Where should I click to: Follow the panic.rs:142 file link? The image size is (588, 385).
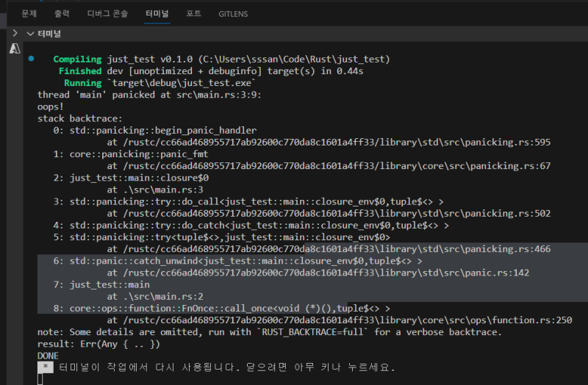(318, 273)
